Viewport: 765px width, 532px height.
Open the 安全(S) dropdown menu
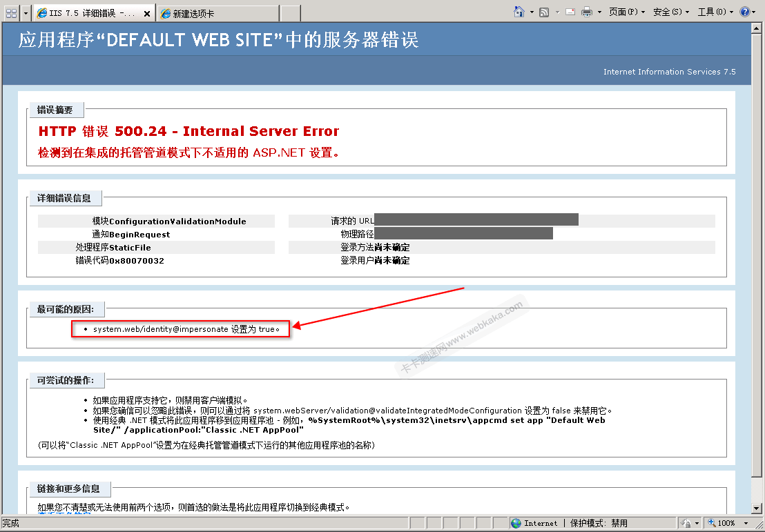click(668, 12)
